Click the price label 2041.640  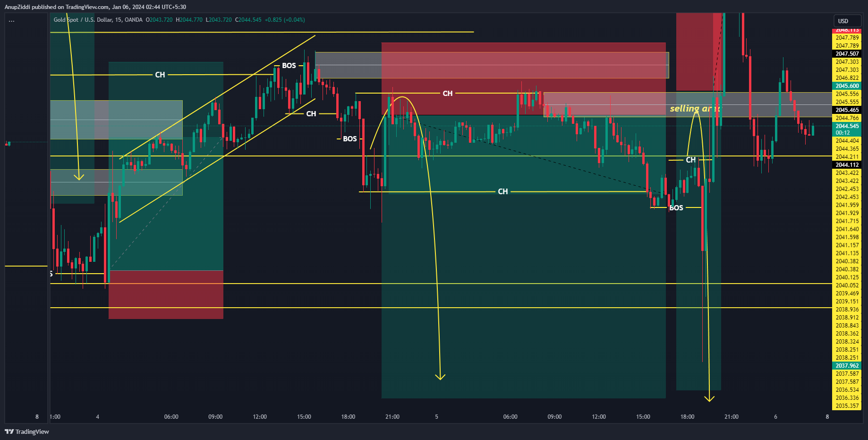(x=847, y=229)
